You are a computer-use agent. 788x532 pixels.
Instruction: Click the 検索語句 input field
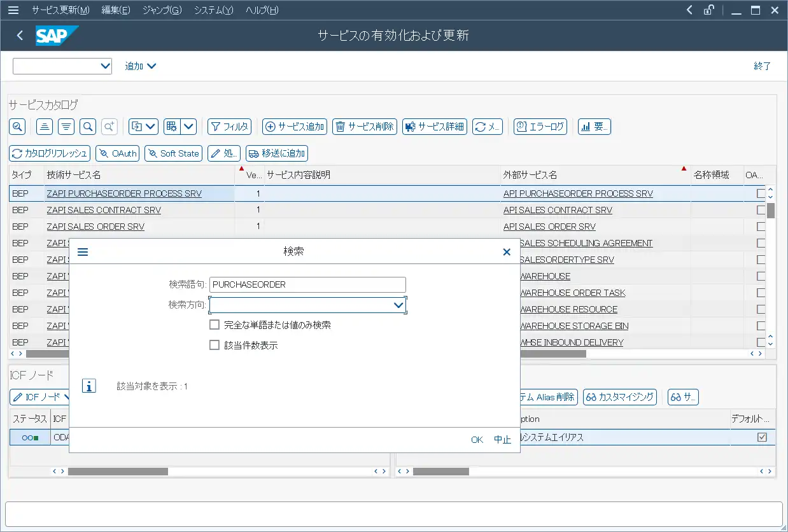click(307, 284)
